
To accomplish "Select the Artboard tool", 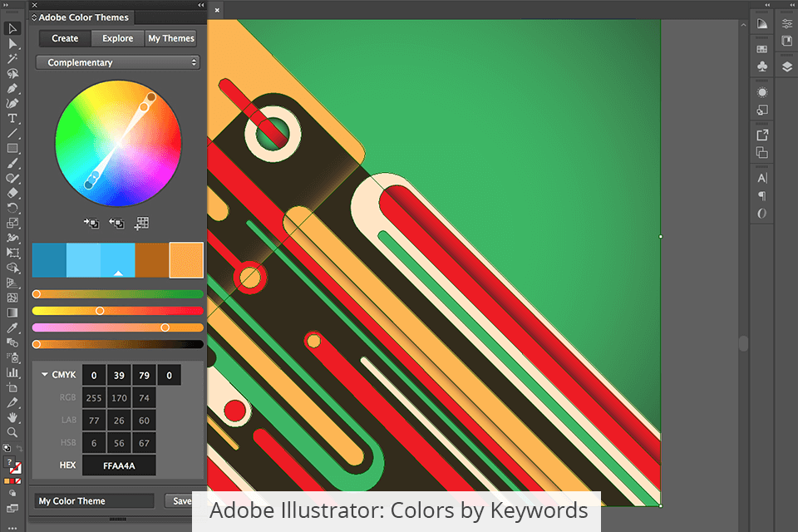I will (x=12, y=387).
